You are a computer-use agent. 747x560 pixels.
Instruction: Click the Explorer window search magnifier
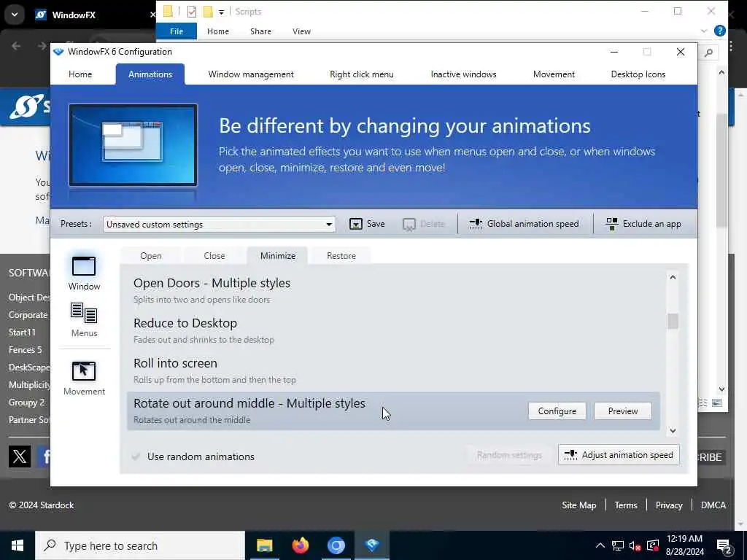tap(708, 52)
